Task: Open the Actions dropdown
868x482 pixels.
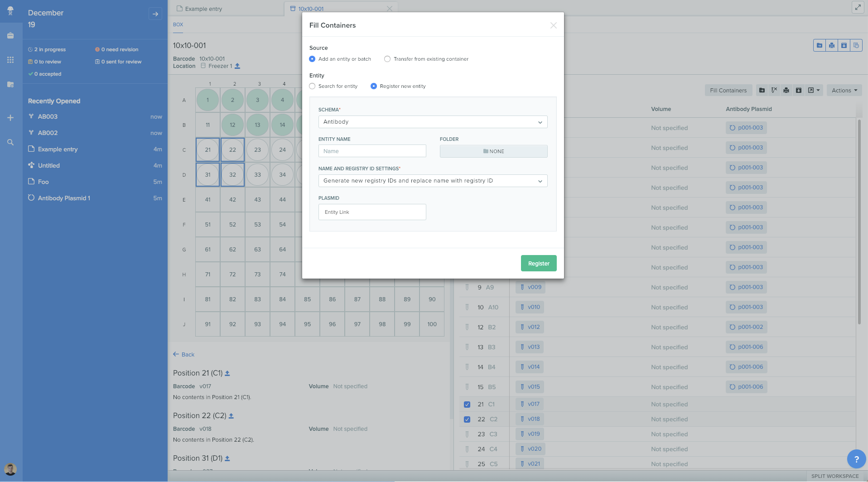Action: 844,90
